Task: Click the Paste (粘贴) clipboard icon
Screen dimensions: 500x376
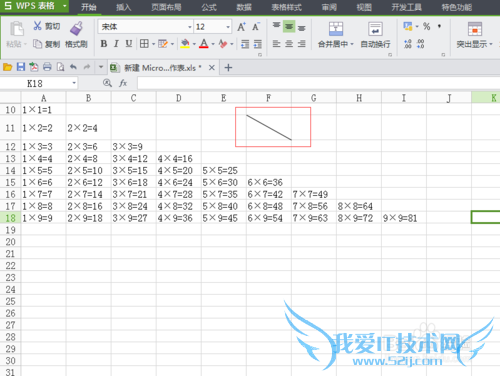Action: tap(17, 29)
